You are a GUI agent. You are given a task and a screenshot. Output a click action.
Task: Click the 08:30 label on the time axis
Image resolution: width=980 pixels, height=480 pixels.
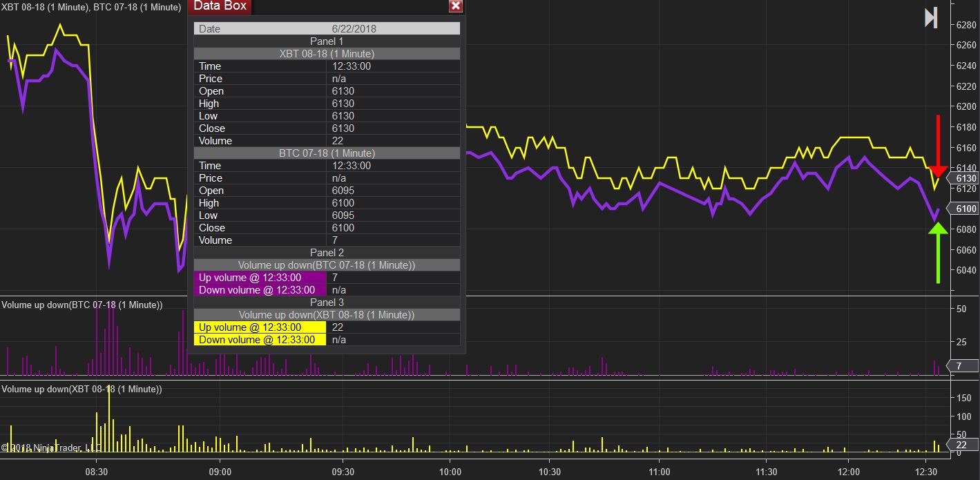coord(95,472)
